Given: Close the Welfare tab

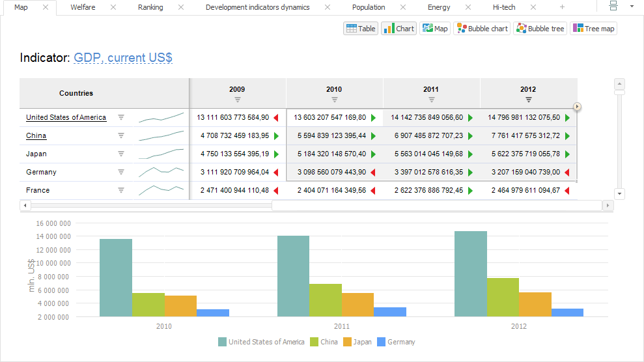Looking at the screenshot, I should click(113, 7).
